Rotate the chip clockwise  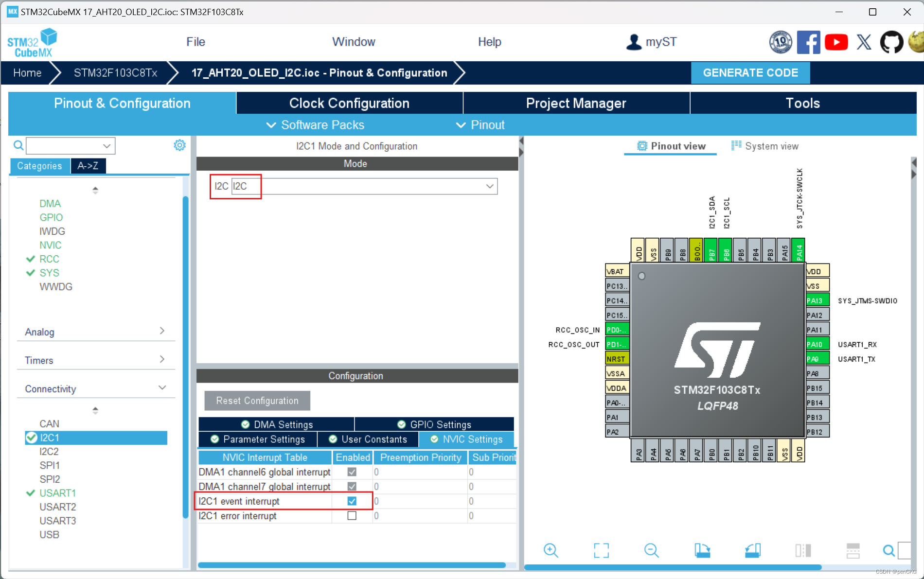[x=702, y=550]
